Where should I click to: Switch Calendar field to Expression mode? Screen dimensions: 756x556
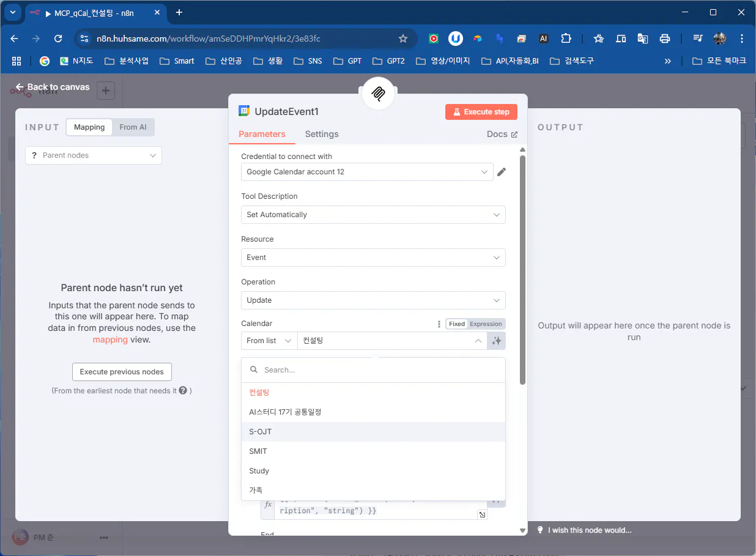[x=486, y=324]
